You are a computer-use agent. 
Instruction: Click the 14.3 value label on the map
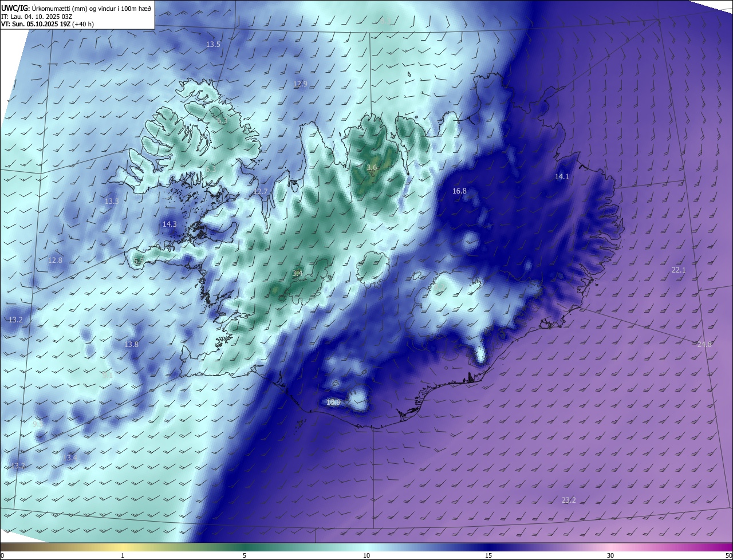click(170, 224)
